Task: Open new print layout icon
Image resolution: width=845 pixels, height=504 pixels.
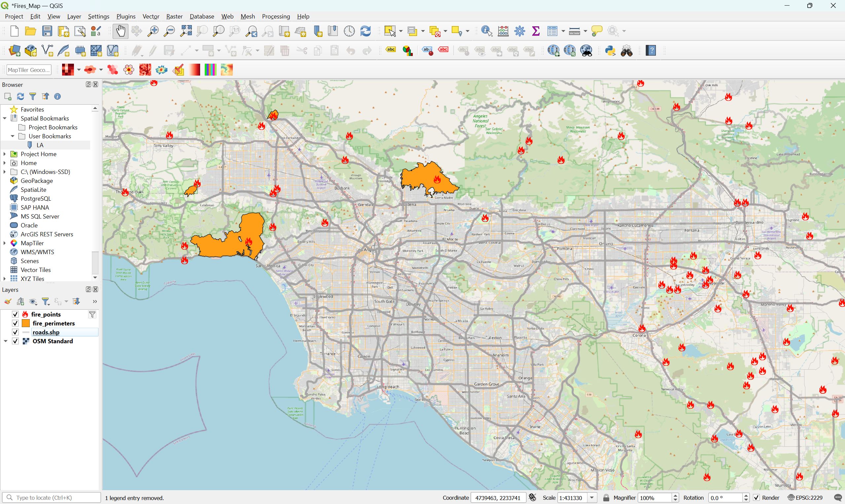Action: pyautogui.click(x=63, y=31)
